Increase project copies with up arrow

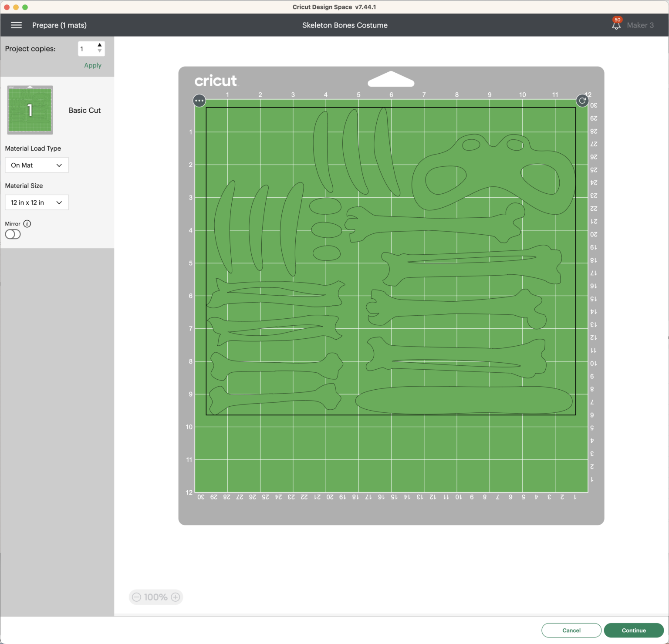pyautogui.click(x=100, y=45)
